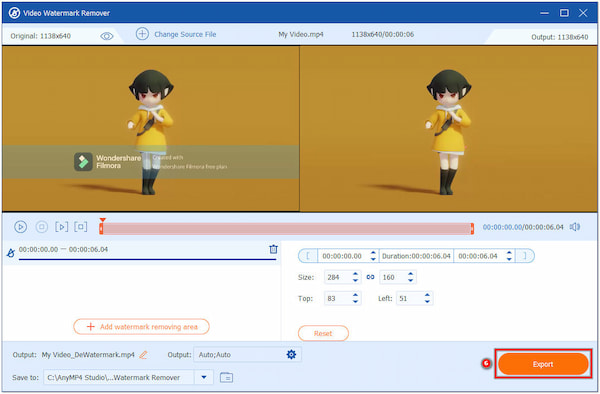Image resolution: width=600 pixels, height=394 pixels.
Task: Click the Video Watermark Remover app logo
Action: coord(14,13)
